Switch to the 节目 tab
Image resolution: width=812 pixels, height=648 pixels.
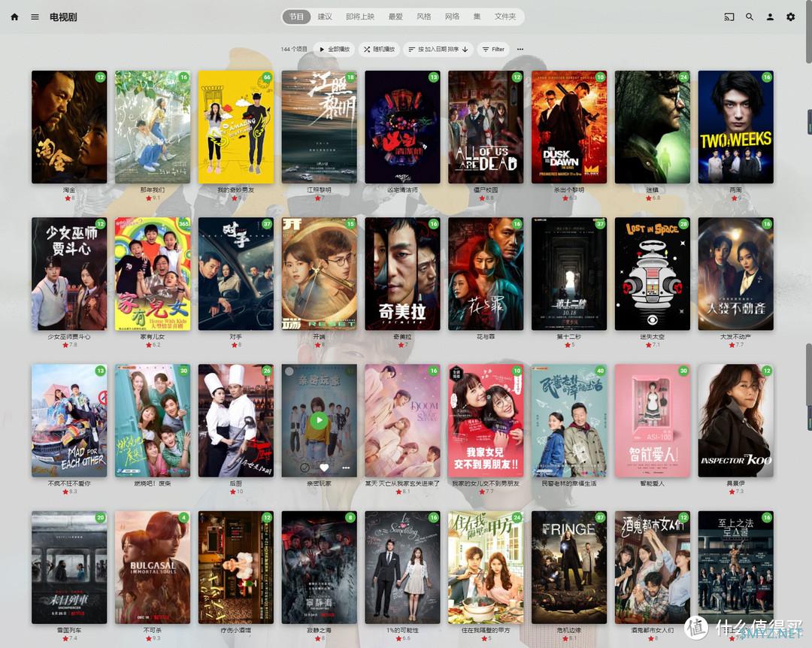tap(296, 17)
